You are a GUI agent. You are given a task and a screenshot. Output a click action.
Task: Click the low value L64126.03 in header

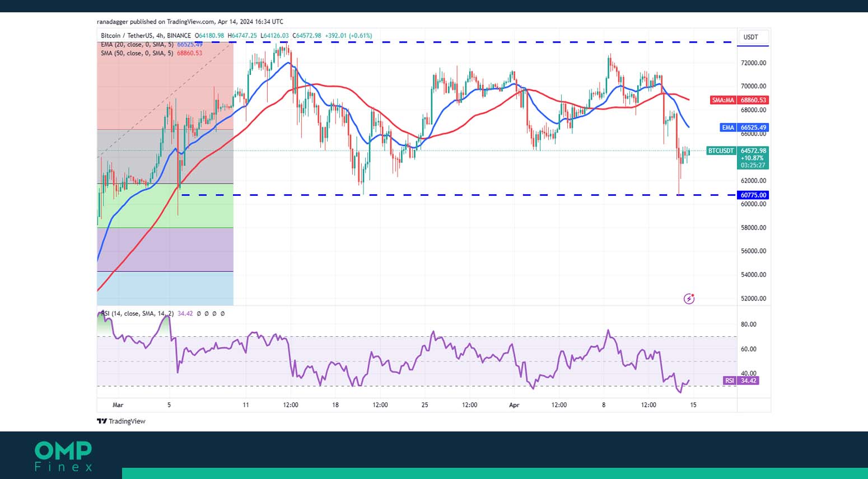[275, 36]
